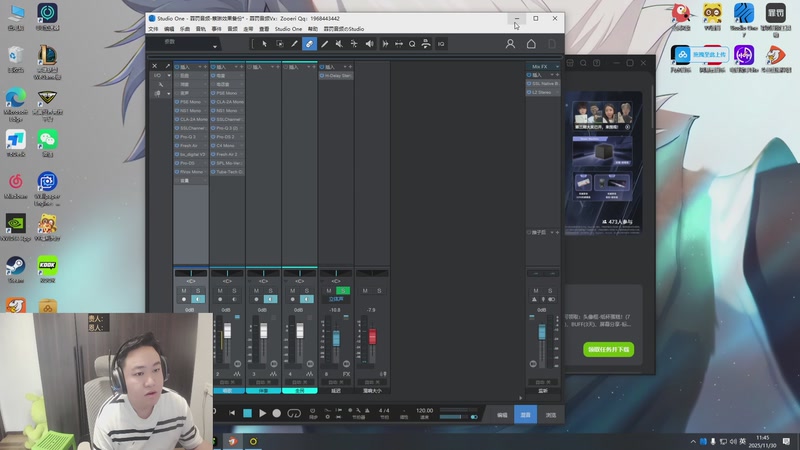Select the Bend tool in the toolbar
This screenshot has height=450, width=800.
click(354, 44)
